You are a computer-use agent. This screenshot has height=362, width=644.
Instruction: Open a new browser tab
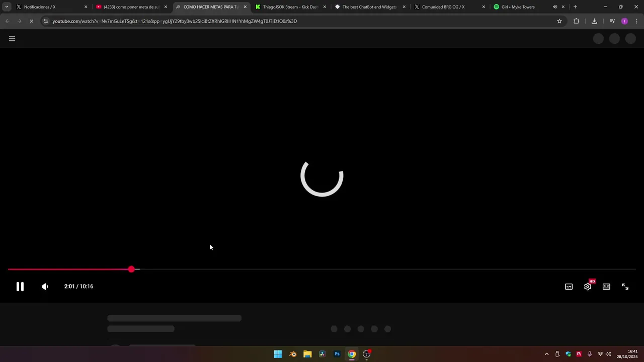pyautogui.click(x=575, y=7)
